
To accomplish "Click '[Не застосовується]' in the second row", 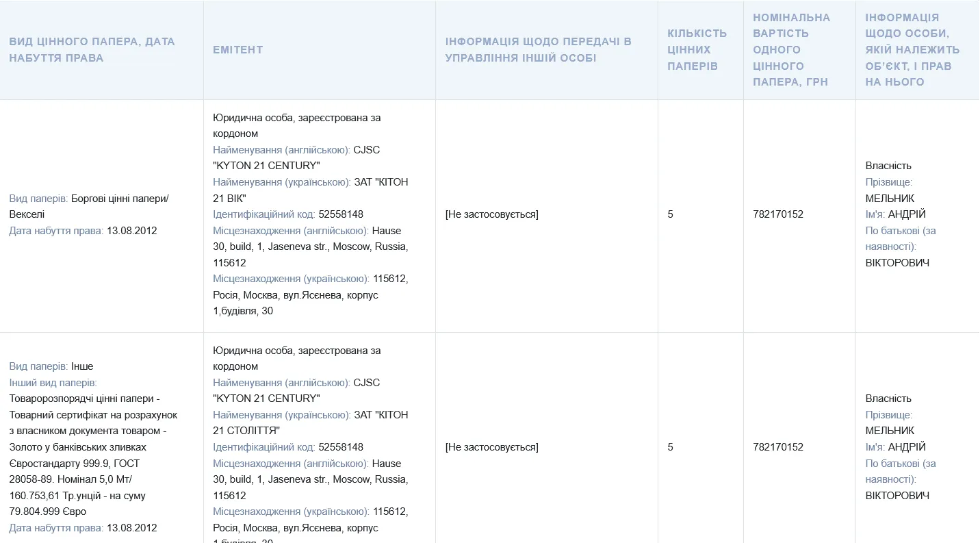I will click(491, 447).
